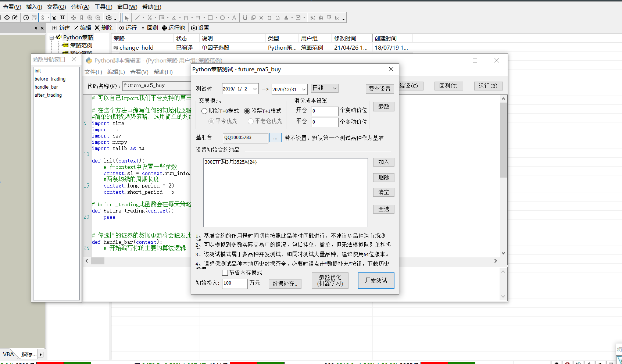Open the ellipse tool dropdown arrow
The width and height of the screenshot is (622, 364).
tap(228, 18)
